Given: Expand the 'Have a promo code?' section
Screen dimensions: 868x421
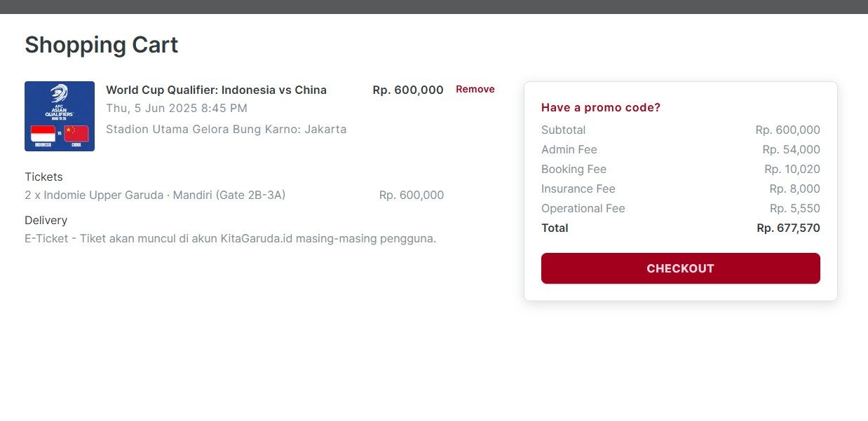Looking at the screenshot, I should coord(601,107).
